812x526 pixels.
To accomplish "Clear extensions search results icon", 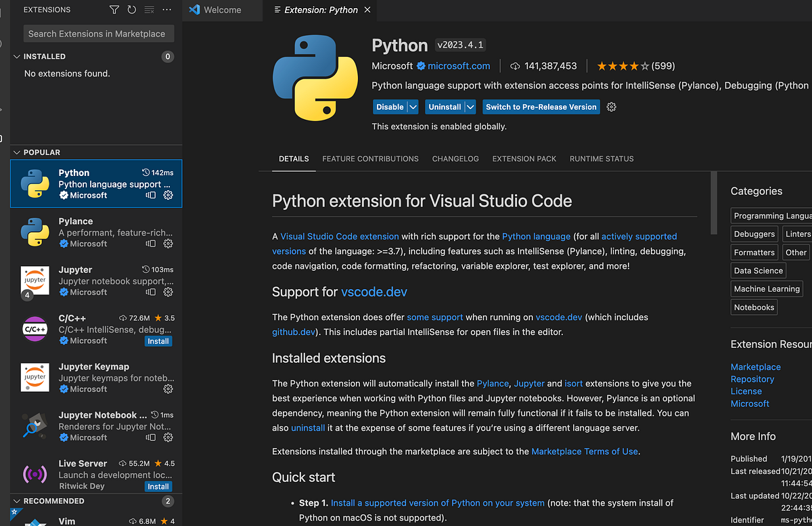I will point(149,10).
